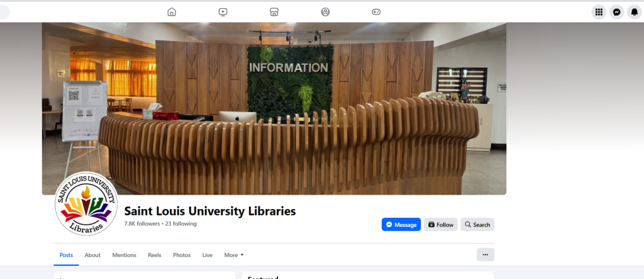Open the Video tab icon
Screen dimensions: 644x279
tap(223, 12)
